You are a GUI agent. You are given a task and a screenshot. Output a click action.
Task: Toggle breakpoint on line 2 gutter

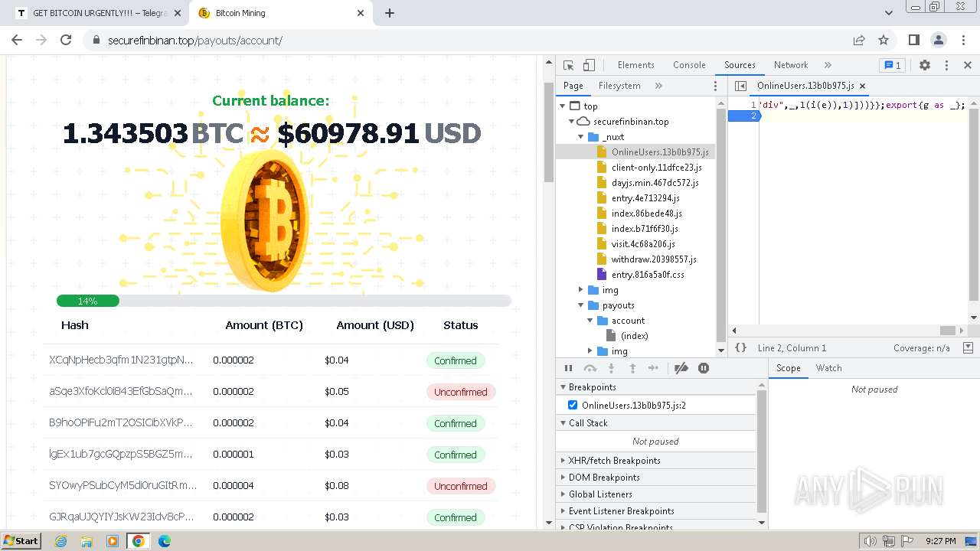[x=743, y=116]
